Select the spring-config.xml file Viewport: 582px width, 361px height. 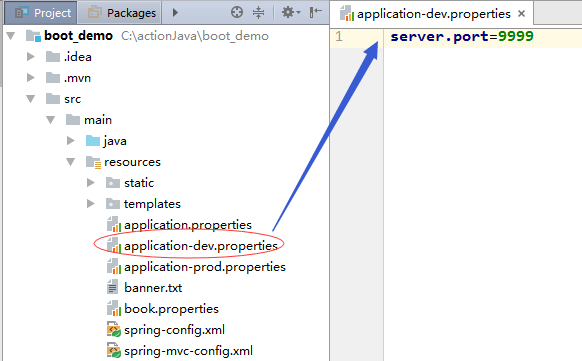(174, 330)
